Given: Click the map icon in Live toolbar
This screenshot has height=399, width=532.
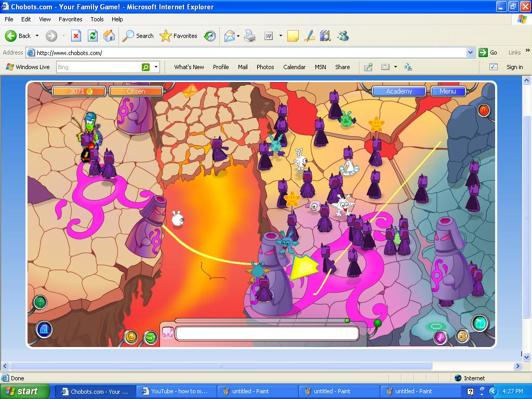Looking at the screenshot, I should (x=368, y=67).
